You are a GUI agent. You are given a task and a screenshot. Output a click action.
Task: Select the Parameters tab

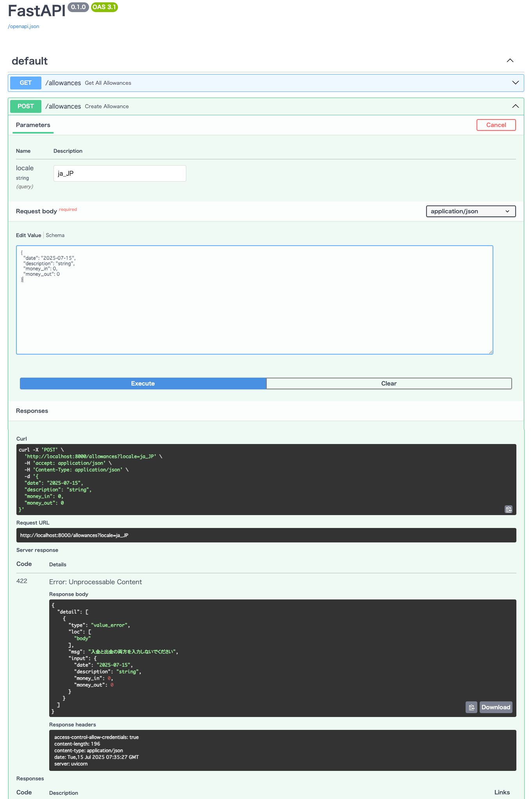tap(33, 125)
